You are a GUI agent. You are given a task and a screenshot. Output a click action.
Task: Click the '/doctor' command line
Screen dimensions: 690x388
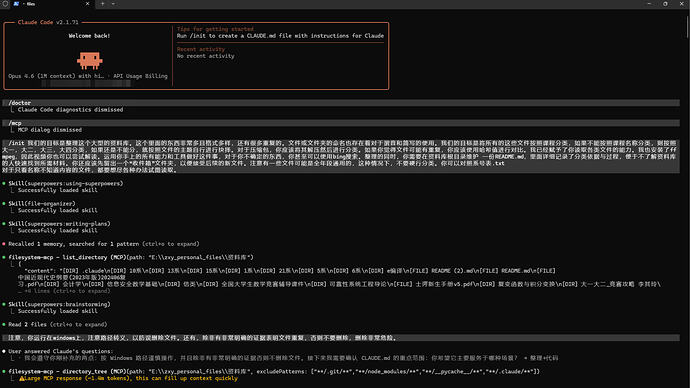(x=341, y=103)
